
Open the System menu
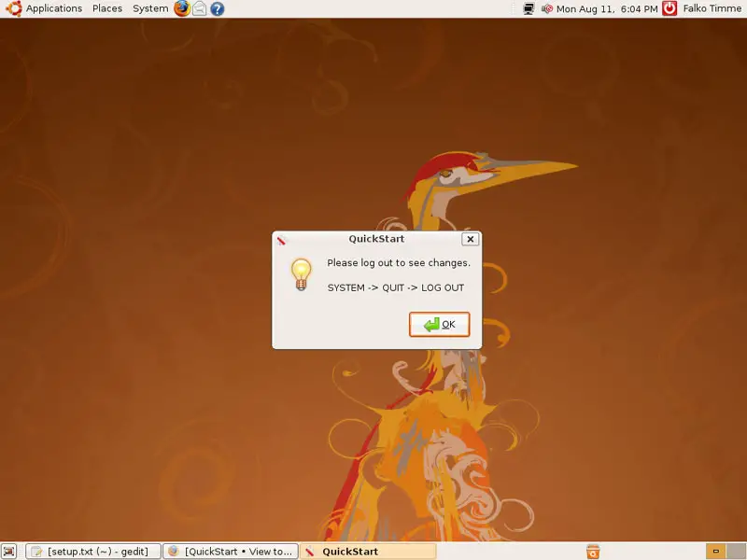150,8
